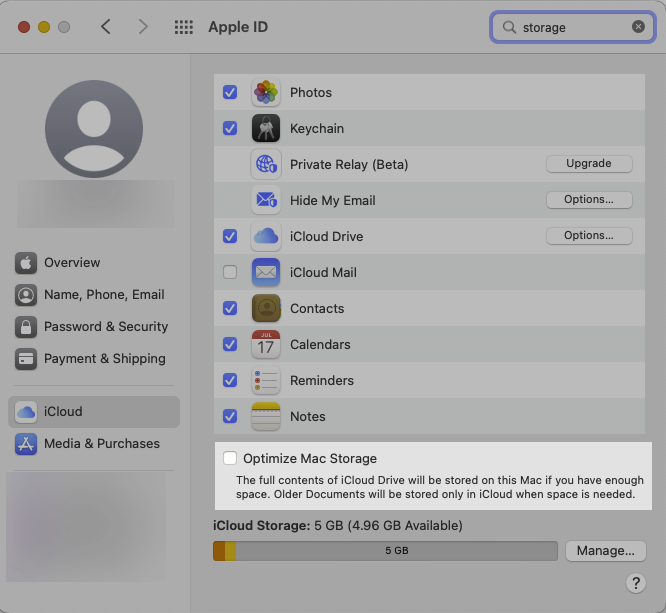Click the Photos app icon

[x=266, y=92]
